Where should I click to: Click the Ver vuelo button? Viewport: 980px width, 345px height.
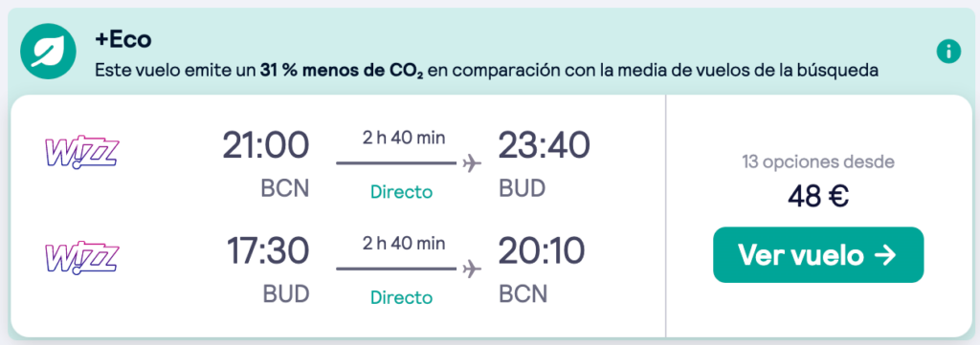(818, 254)
